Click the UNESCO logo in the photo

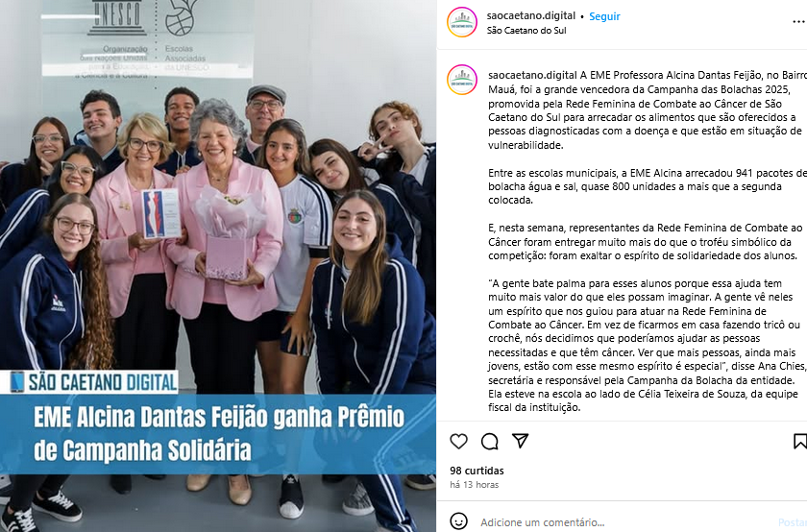pos(117,18)
